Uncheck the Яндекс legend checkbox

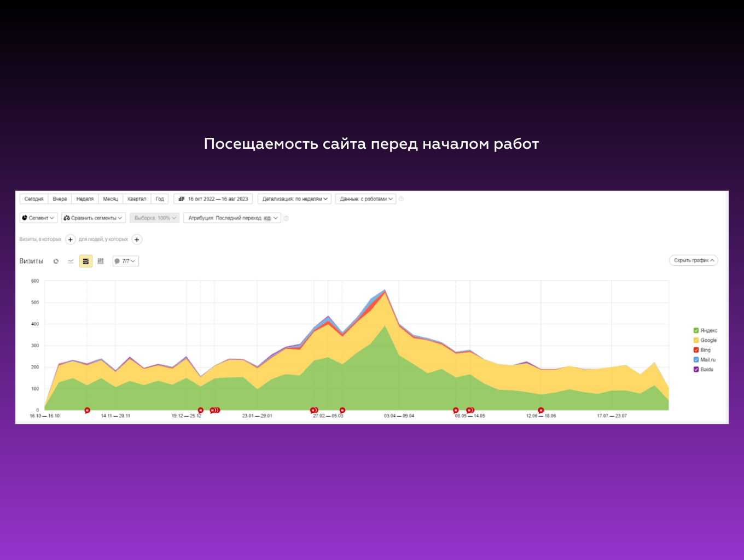tap(696, 330)
